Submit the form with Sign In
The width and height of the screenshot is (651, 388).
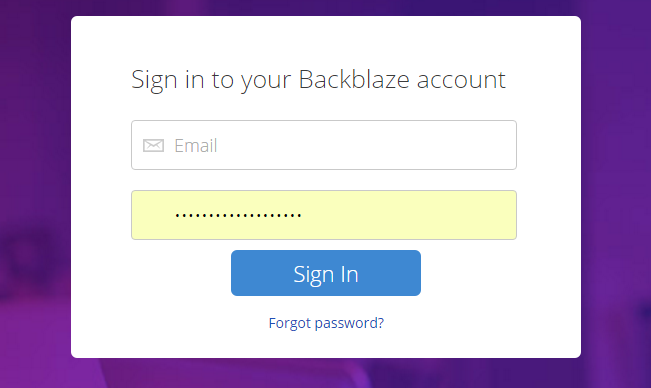[x=326, y=273]
